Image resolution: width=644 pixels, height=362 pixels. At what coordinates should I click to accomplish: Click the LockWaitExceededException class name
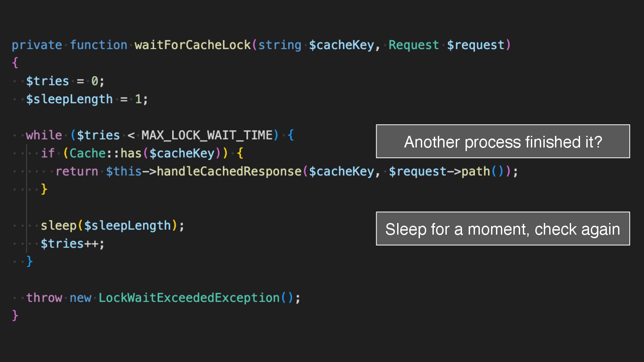coord(189,298)
